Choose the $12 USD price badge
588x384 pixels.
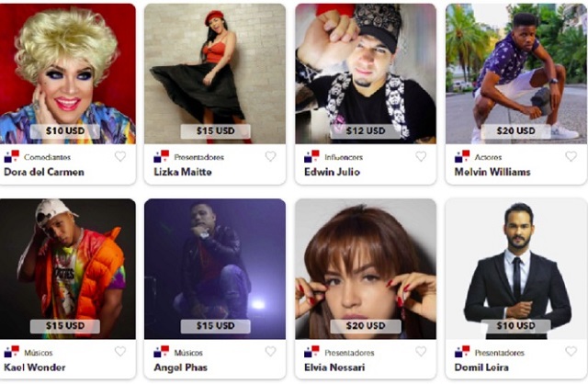[x=366, y=130]
